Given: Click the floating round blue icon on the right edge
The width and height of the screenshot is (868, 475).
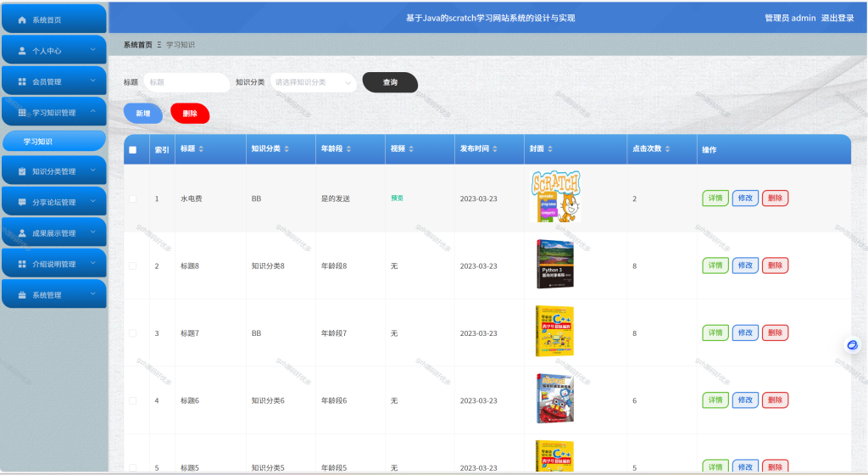Looking at the screenshot, I should (x=853, y=345).
